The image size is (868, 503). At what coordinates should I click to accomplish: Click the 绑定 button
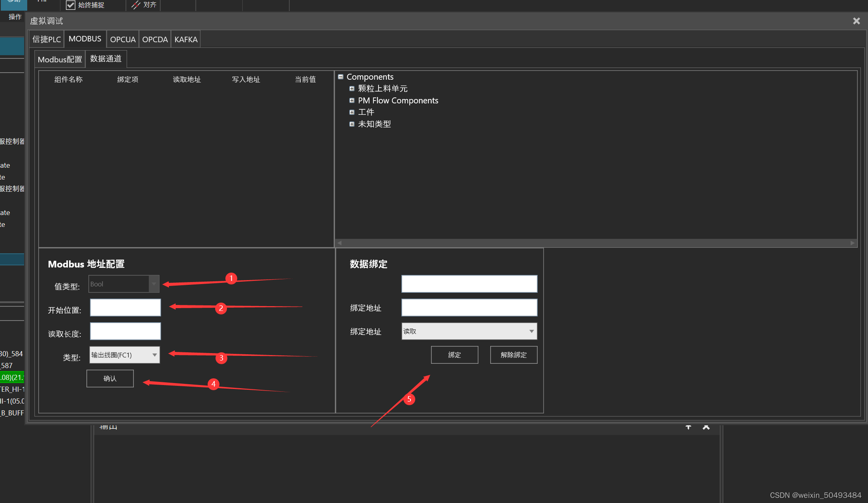click(x=454, y=355)
